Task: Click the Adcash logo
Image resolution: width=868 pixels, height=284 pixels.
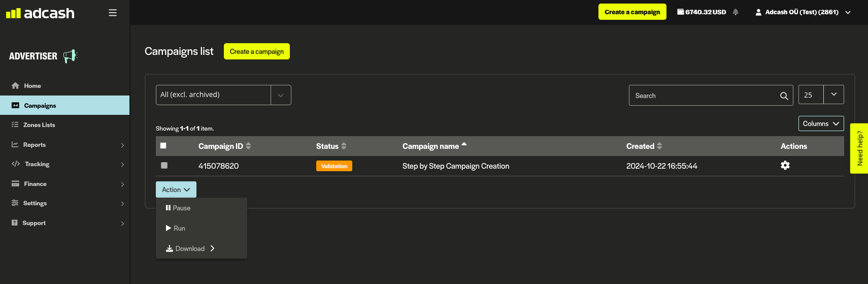Action: click(41, 13)
